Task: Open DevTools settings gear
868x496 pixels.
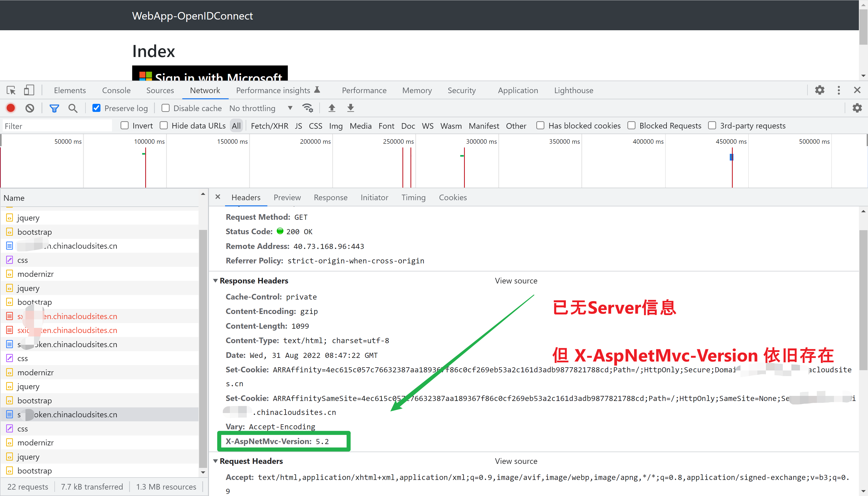Action: 820,90
